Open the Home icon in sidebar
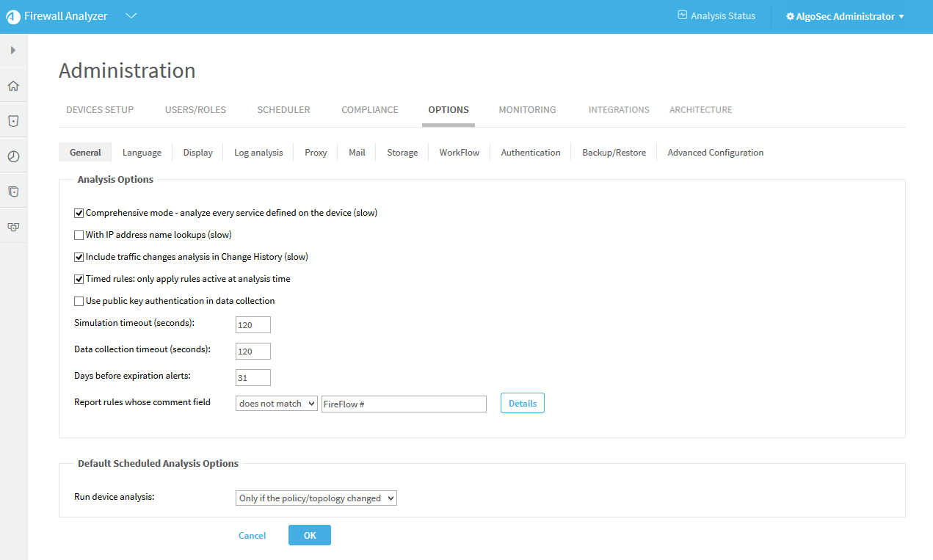This screenshot has height=560, width=933. point(13,86)
